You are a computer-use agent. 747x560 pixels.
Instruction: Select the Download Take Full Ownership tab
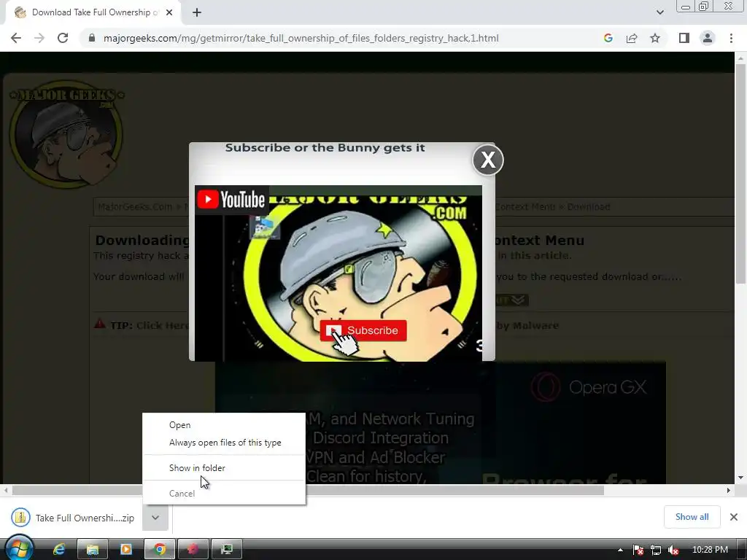pos(93,12)
